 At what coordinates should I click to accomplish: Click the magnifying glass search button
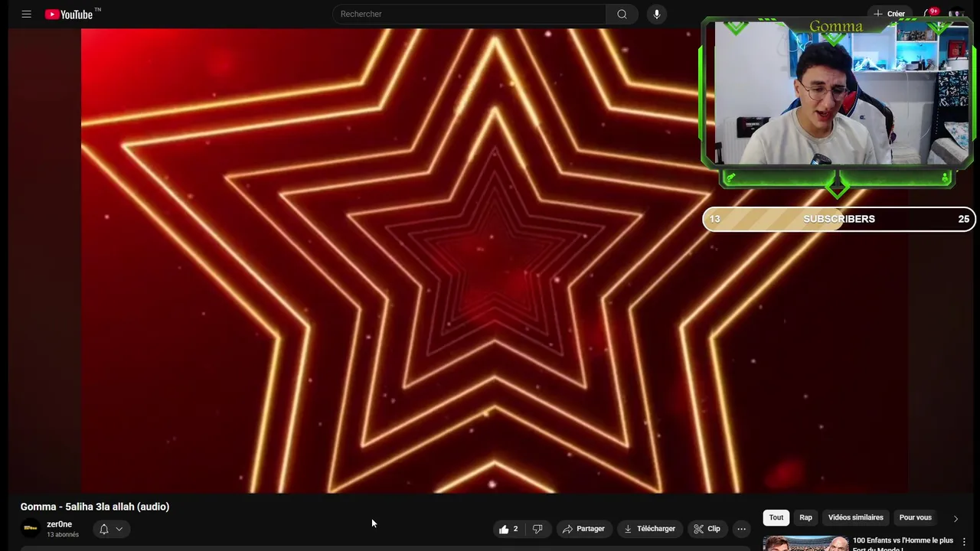(622, 14)
